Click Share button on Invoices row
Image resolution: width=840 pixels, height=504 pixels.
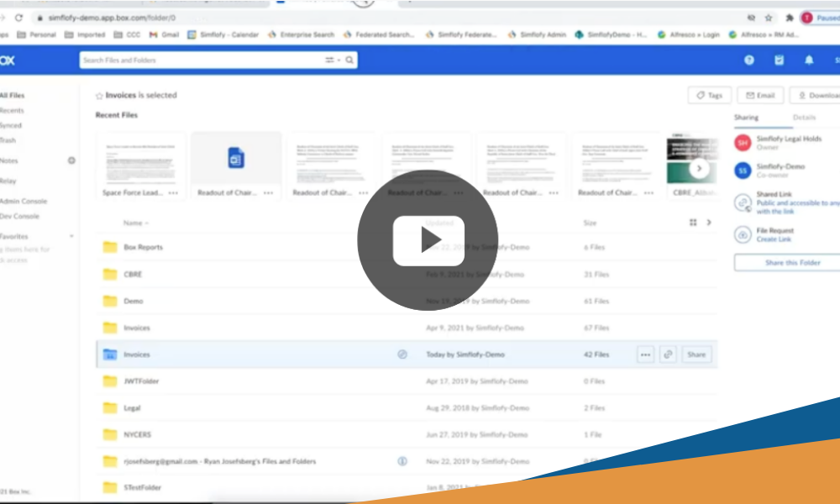point(696,354)
